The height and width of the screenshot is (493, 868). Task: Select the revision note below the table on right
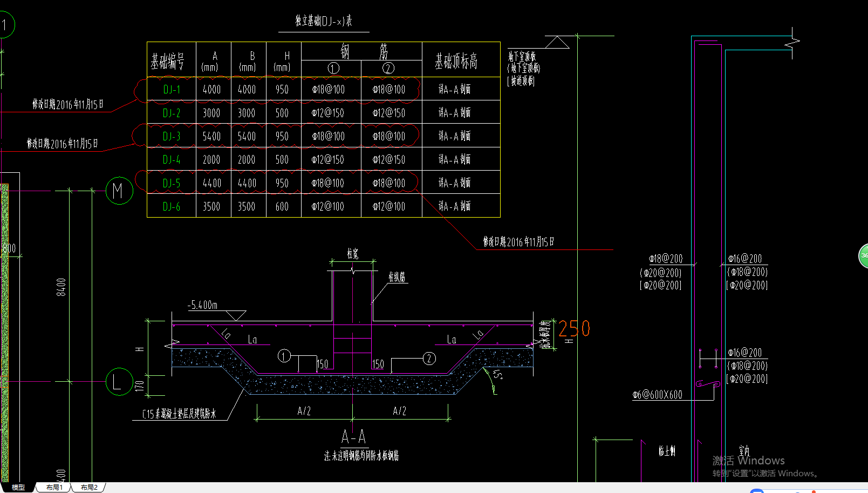tap(518, 242)
